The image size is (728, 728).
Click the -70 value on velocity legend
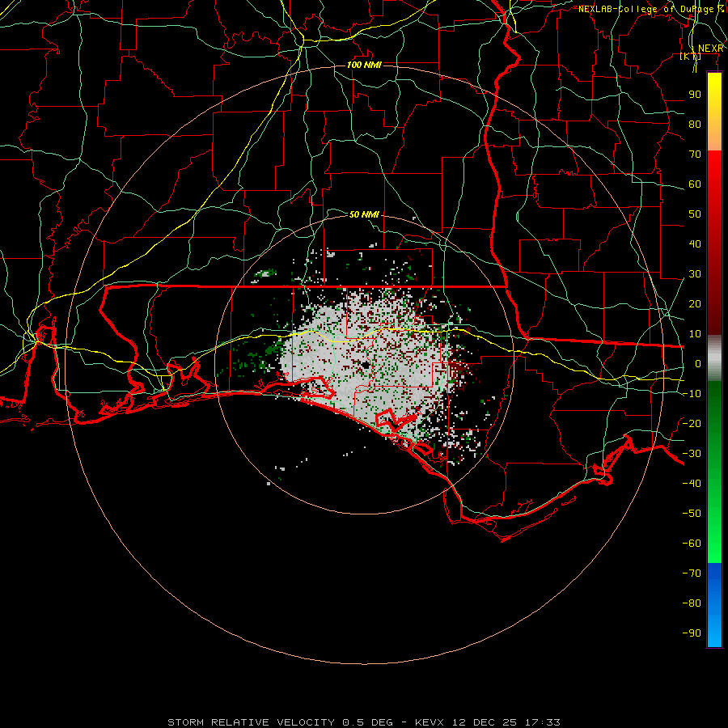coord(692,574)
